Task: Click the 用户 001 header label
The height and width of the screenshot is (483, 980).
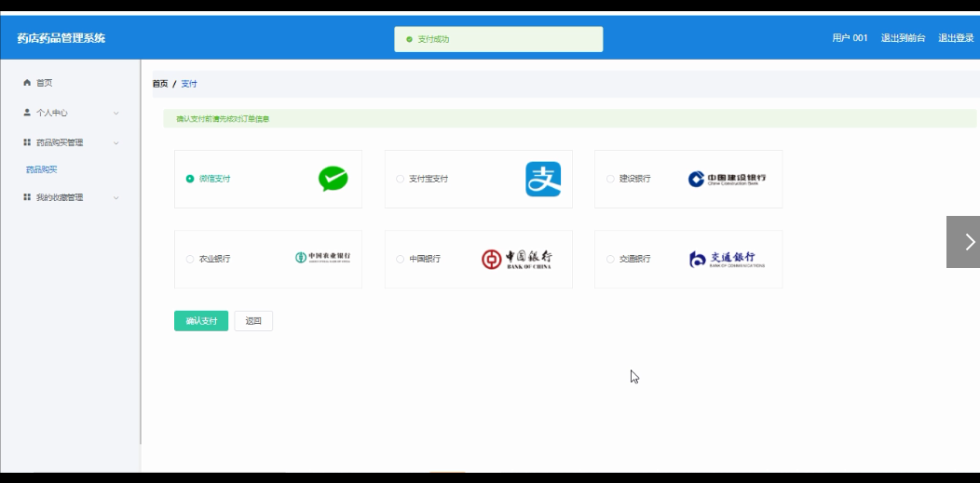Action: point(850,38)
